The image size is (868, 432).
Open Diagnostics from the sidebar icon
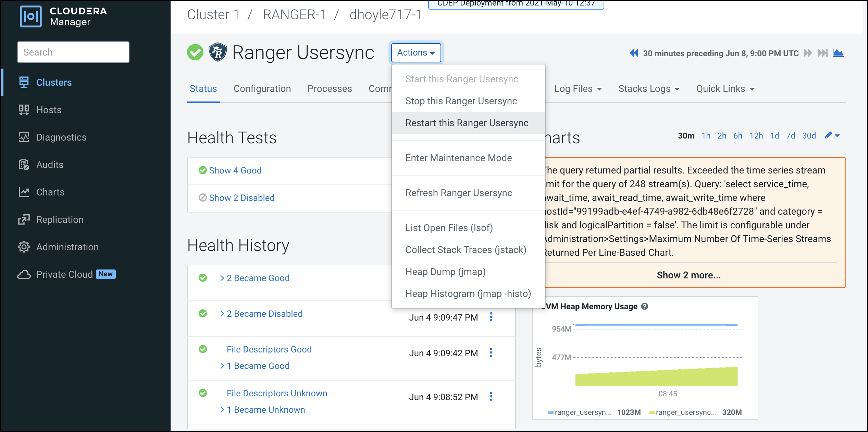[24, 137]
